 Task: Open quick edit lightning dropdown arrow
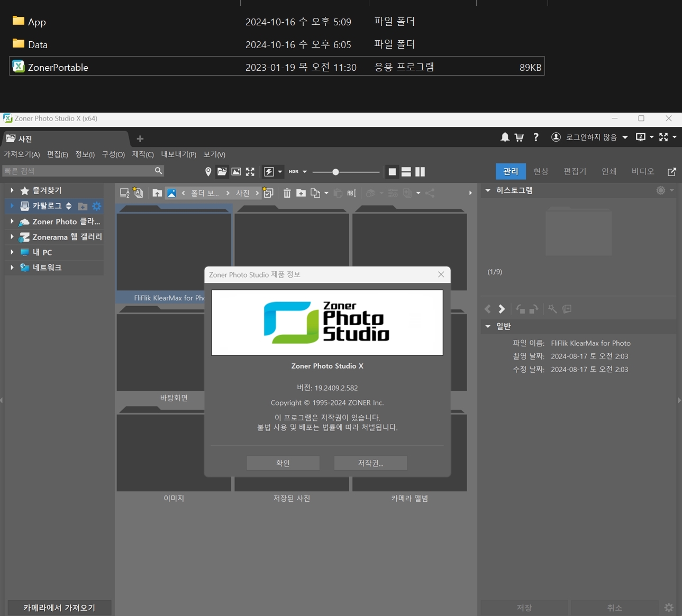280,172
